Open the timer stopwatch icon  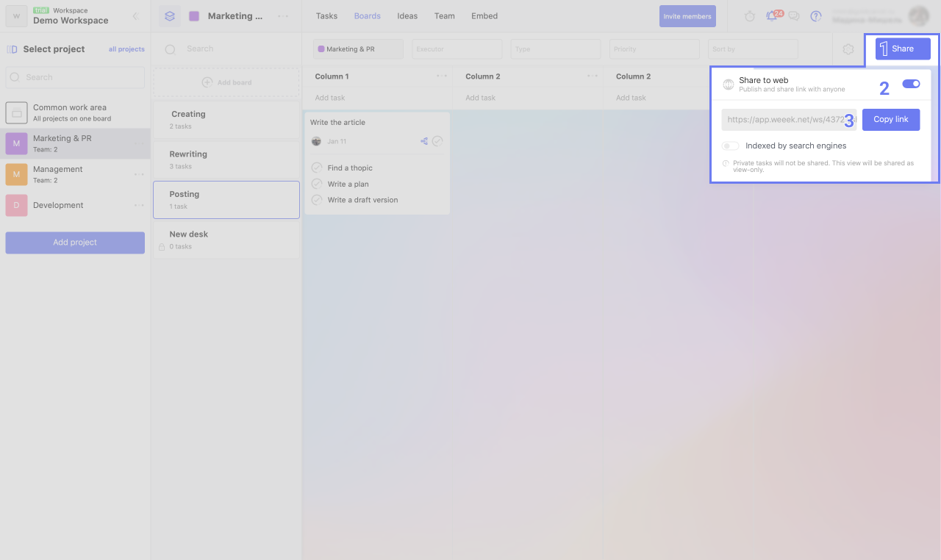pos(750,16)
